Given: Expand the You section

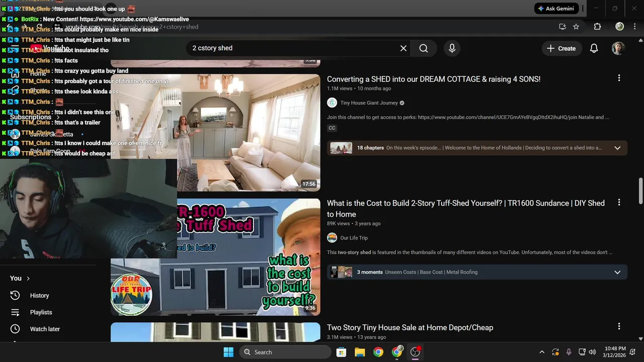Looking at the screenshot, I should tap(20, 278).
